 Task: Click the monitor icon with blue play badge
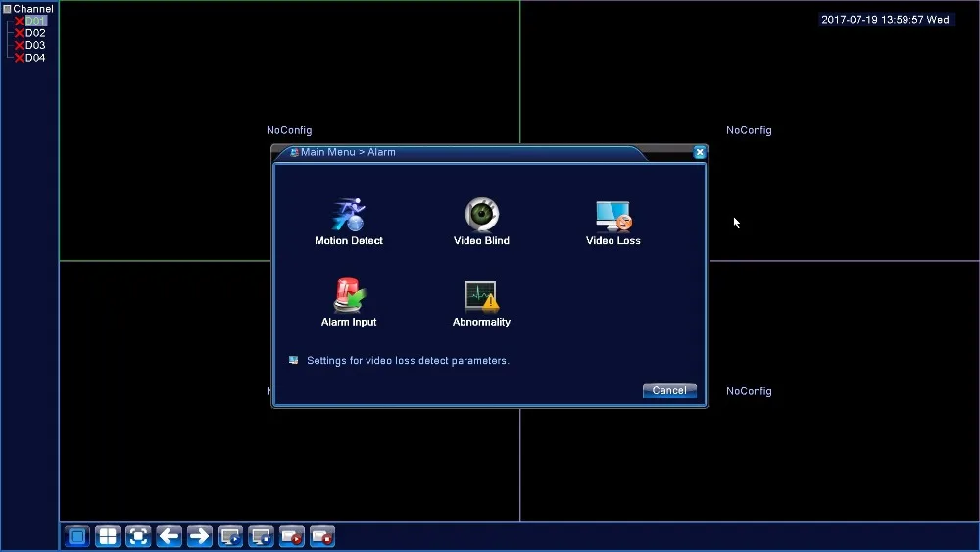[230, 536]
